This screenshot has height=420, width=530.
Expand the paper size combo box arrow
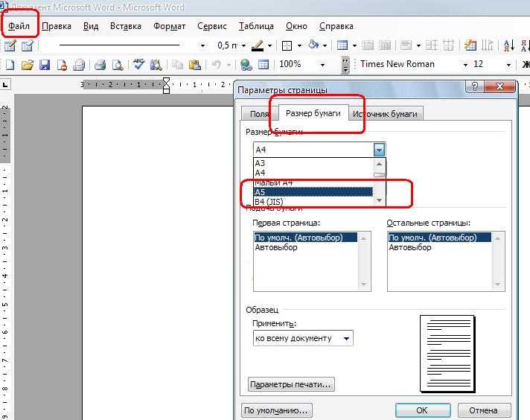coord(380,150)
